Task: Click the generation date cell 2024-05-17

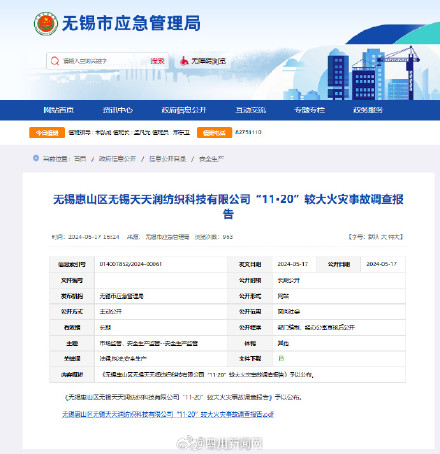Action: click(x=293, y=264)
